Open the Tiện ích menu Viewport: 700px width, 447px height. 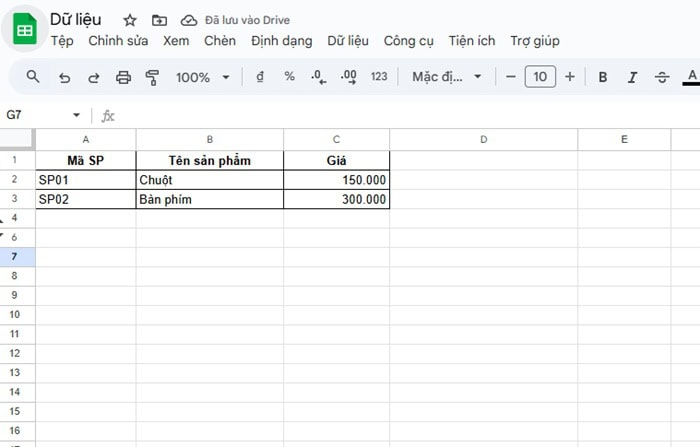(x=472, y=41)
